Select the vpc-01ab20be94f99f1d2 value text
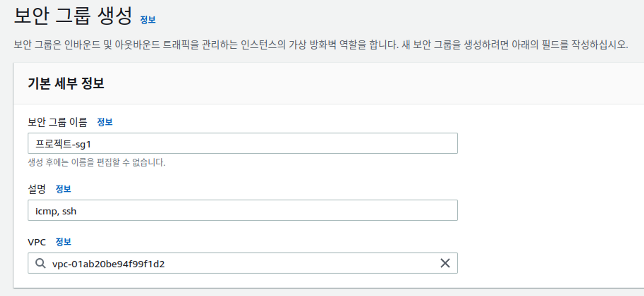 click(x=109, y=264)
